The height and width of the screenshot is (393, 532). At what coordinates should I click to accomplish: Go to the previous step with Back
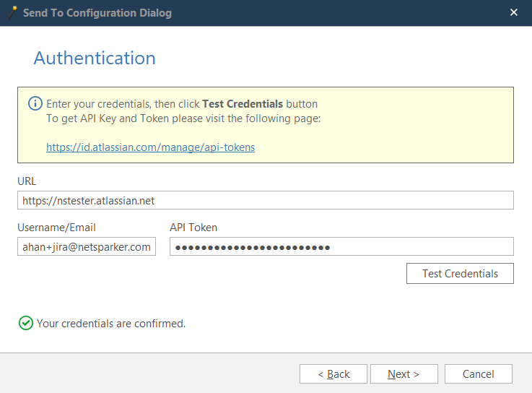click(333, 373)
